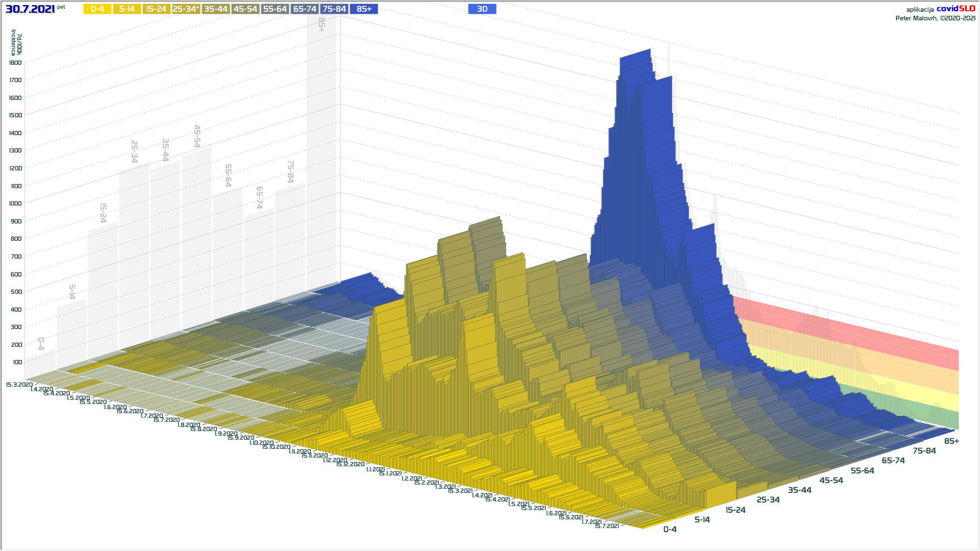The image size is (980, 551).
Task: Click the date heading 30.7.2021
Action: point(30,9)
